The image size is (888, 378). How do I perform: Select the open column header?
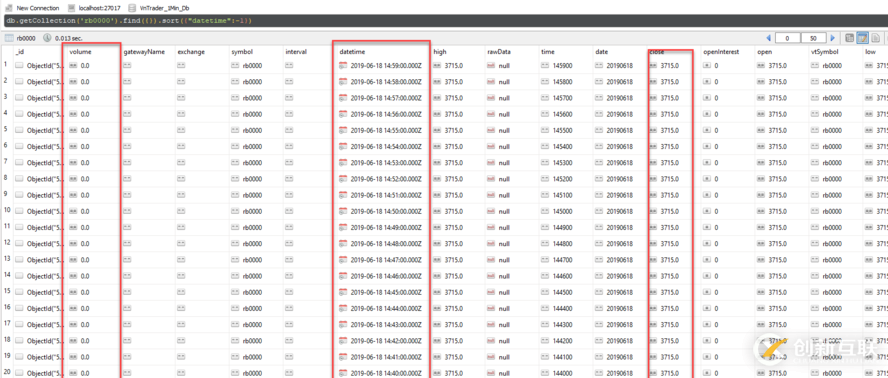click(x=765, y=52)
